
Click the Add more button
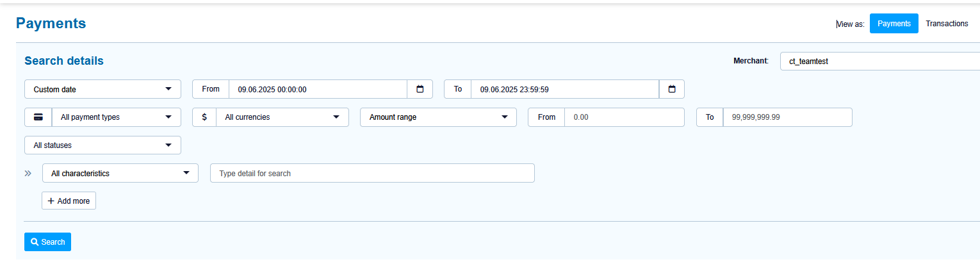click(69, 201)
